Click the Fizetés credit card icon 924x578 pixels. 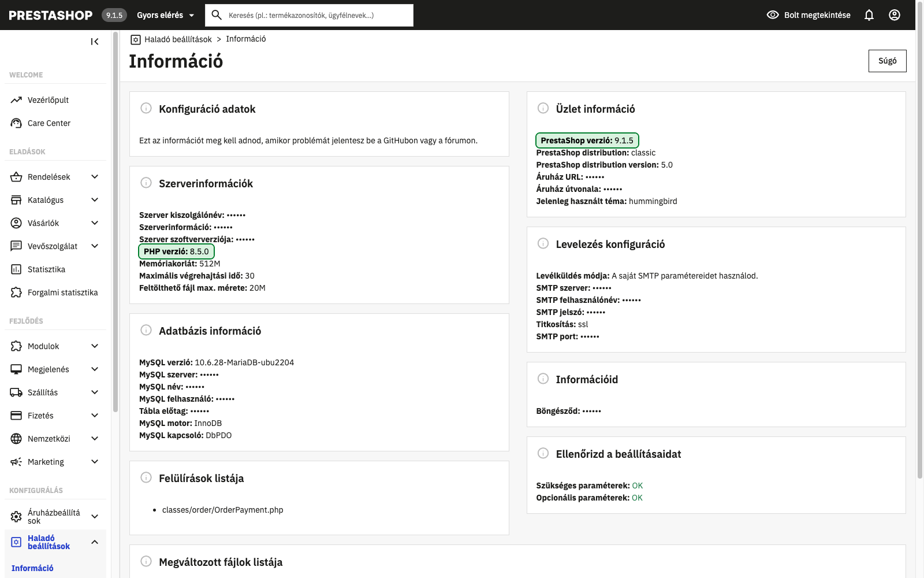coord(16,416)
